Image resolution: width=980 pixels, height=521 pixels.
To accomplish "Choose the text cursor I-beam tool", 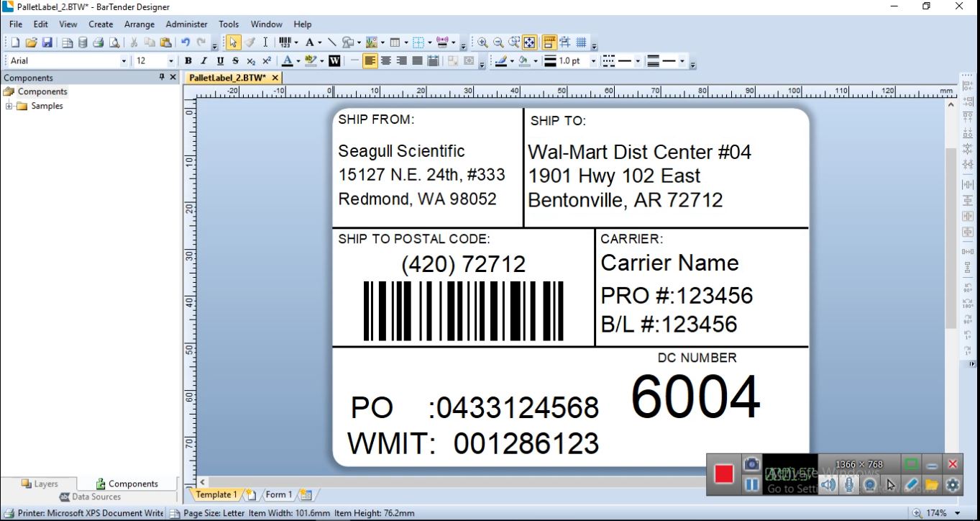I will [x=265, y=42].
